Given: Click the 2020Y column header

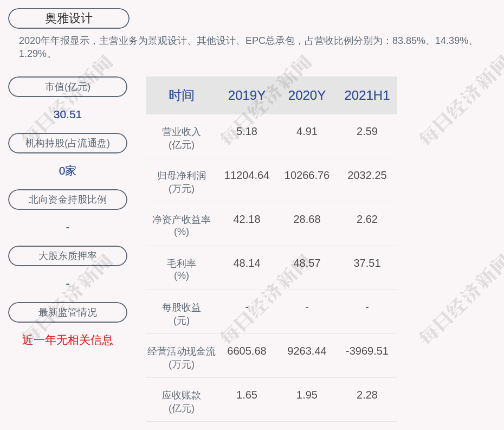Looking at the screenshot, I should click(x=307, y=95).
